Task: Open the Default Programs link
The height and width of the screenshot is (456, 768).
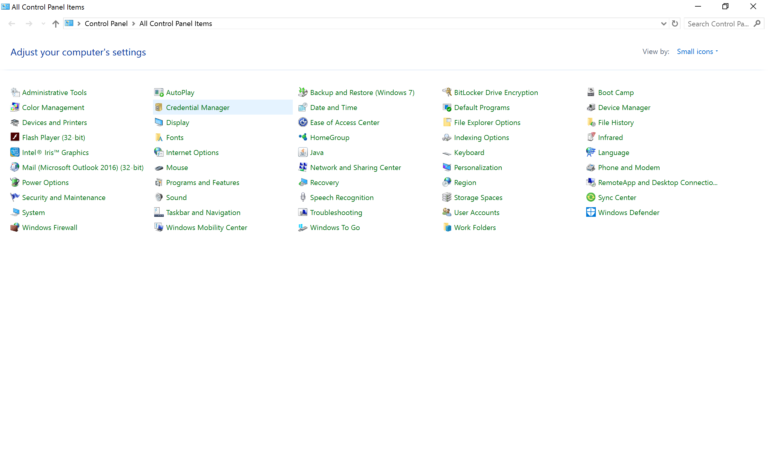Action: pos(482,107)
